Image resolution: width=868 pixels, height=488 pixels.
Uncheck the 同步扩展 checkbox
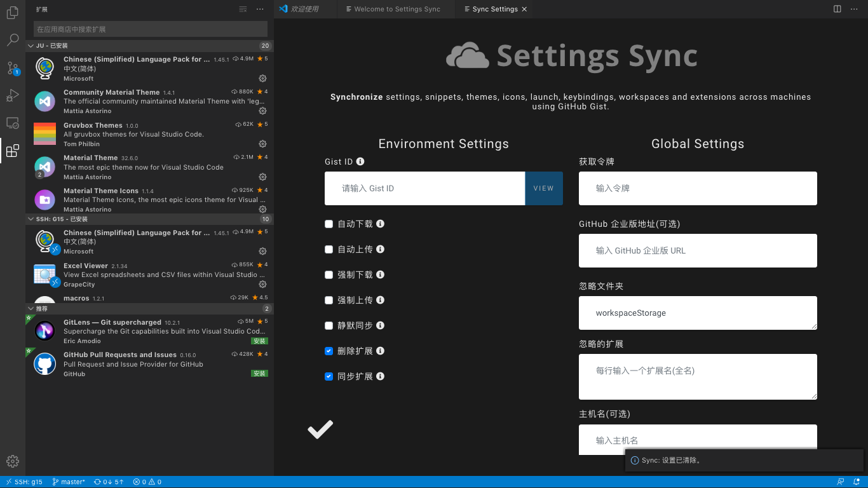point(329,376)
